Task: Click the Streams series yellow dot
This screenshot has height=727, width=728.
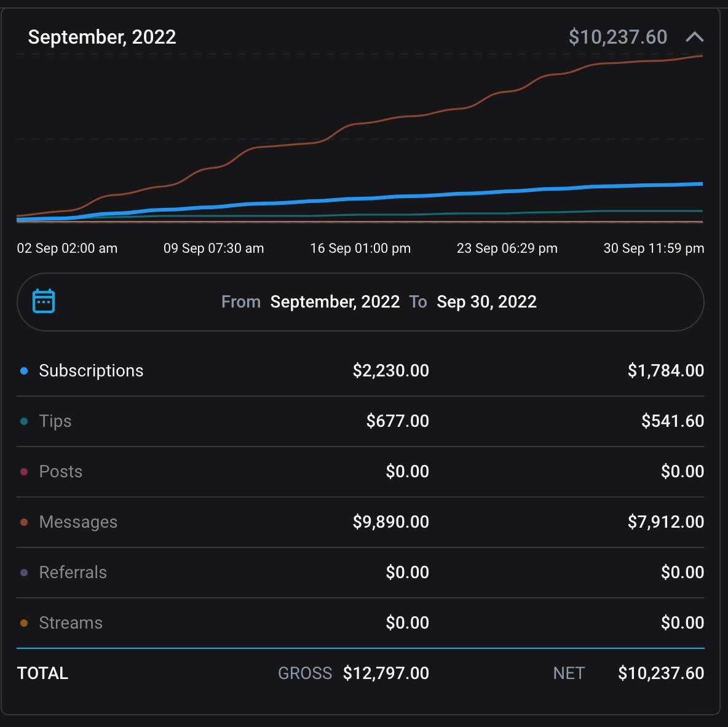Action: click(x=24, y=623)
